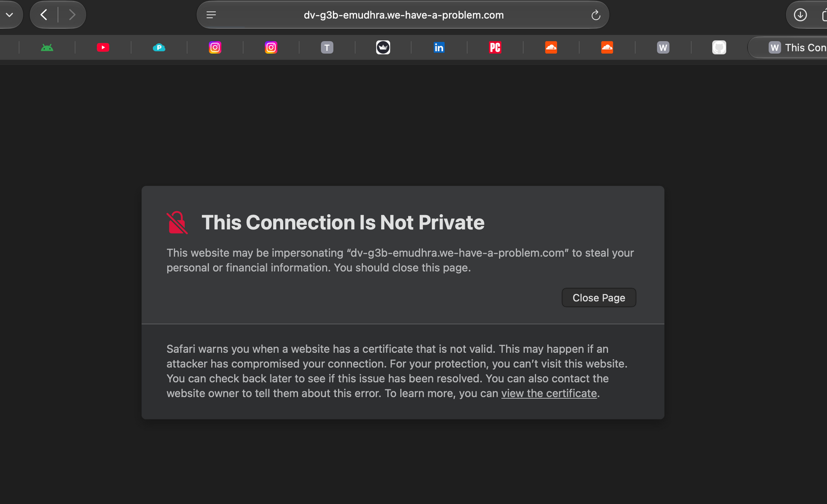Click the 'This Connection Is Not Private' heading

[343, 223]
